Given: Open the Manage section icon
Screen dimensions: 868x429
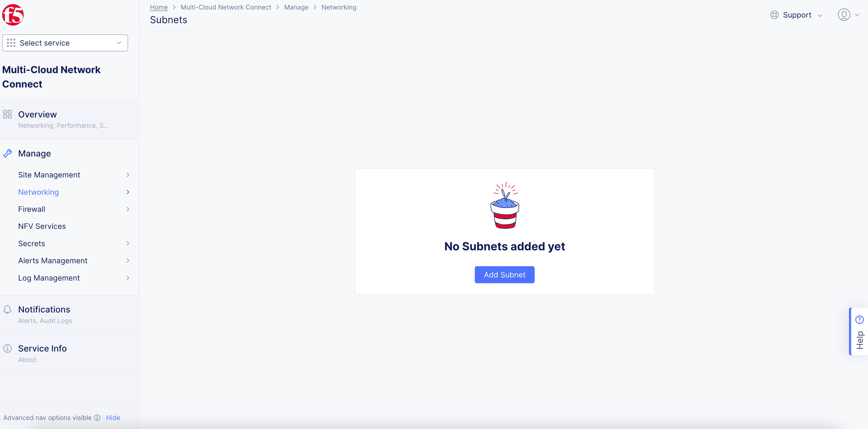Looking at the screenshot, I should [8, 154].
